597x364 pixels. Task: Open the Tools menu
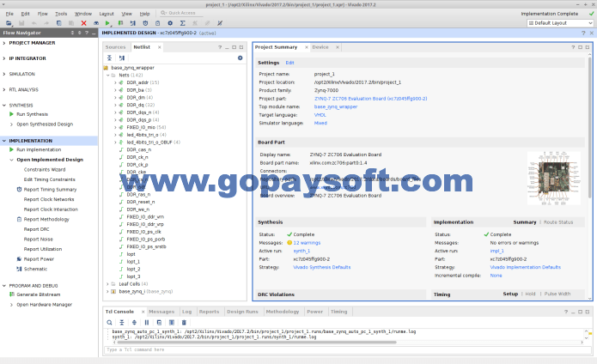pyautogui.click(x=61, y=14)
